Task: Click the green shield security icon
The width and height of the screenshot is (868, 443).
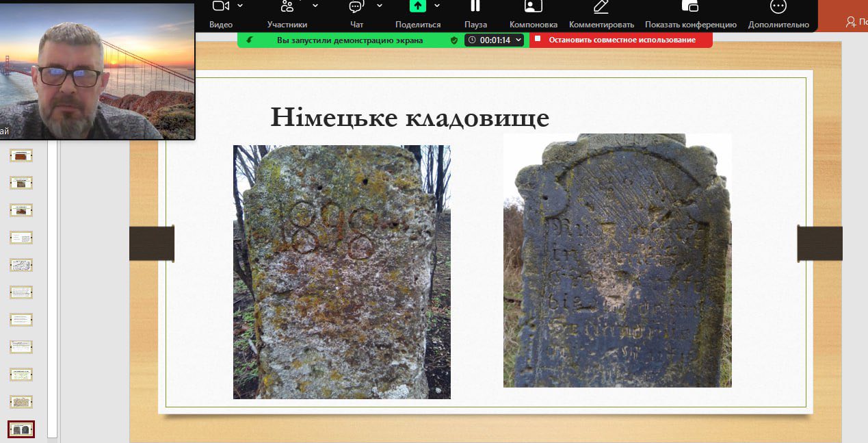Action: [x=453, y=40]
